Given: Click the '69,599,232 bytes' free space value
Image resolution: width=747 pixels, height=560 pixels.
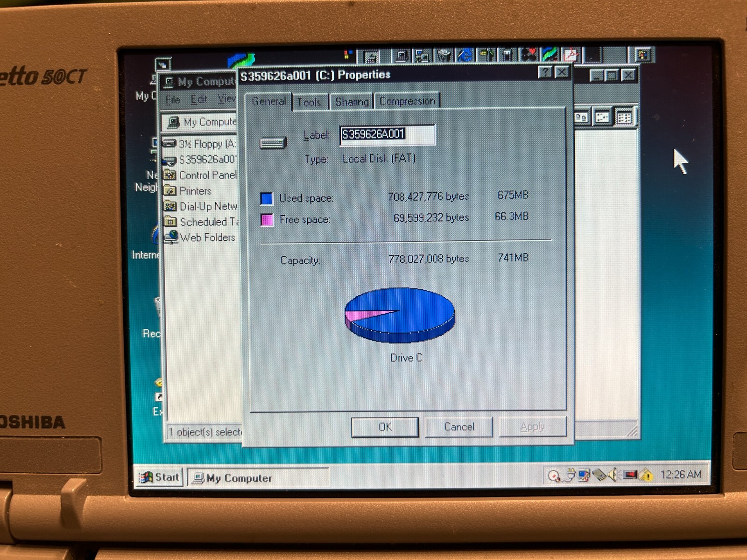Looking at the screenshot, I should click(431, 217).
